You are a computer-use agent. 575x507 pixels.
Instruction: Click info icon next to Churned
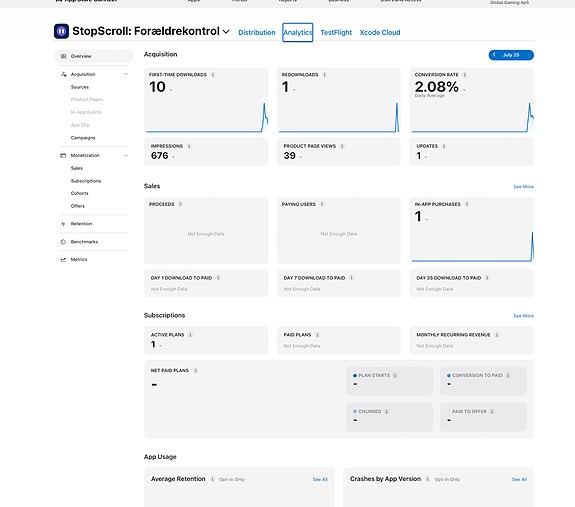pos(386,412)
